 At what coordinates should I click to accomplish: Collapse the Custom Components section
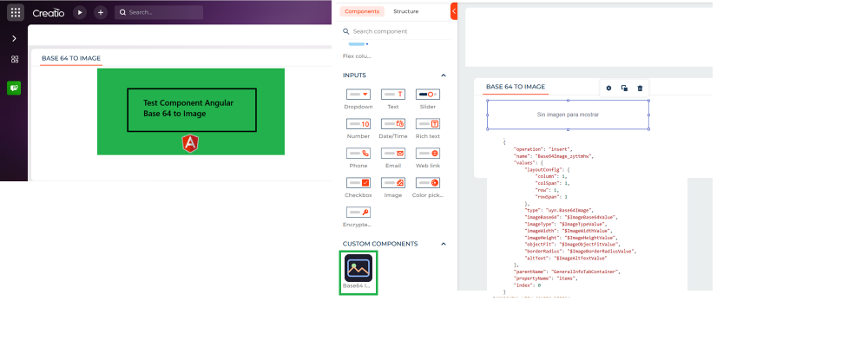tap(444, 244)
